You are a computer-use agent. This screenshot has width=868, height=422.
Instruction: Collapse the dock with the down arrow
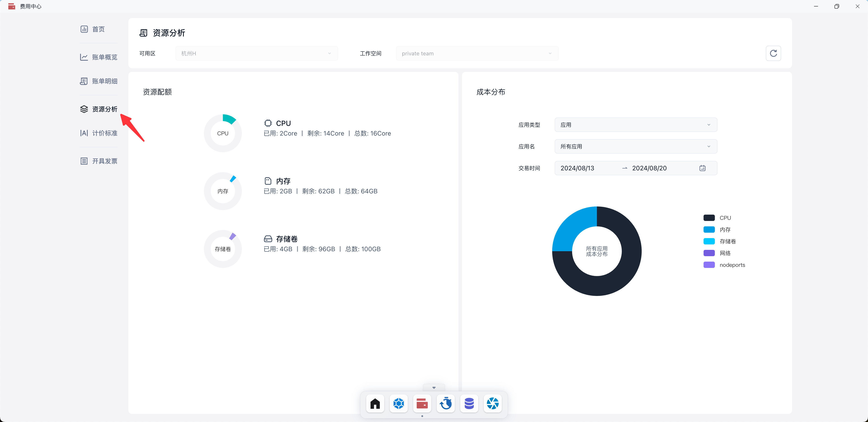point(434,388)
